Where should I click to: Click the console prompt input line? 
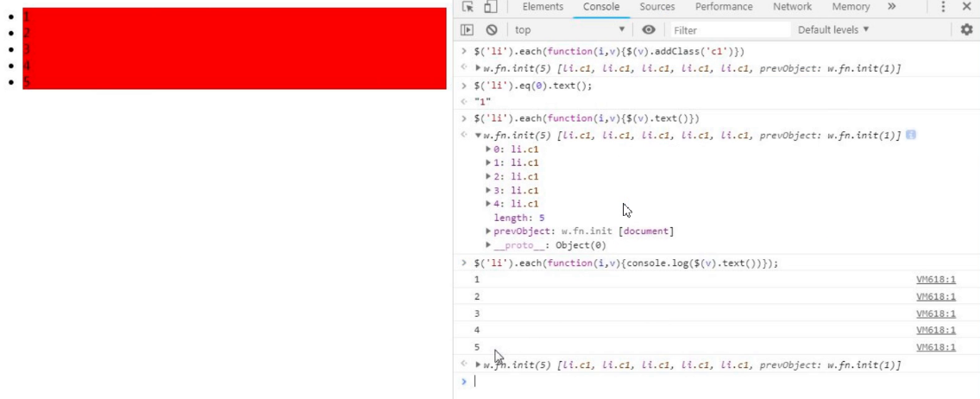pyautogui.click(x=716, y=381)
